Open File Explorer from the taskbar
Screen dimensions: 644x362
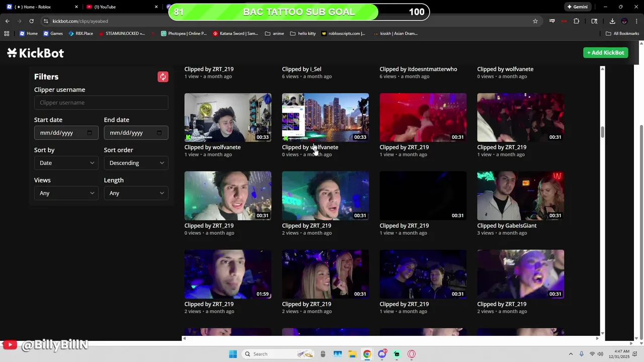352,354
